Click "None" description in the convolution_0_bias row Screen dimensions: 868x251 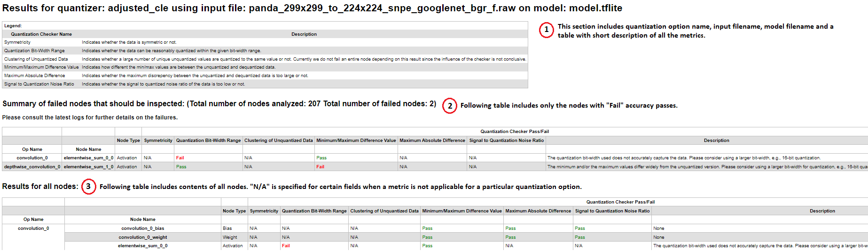click(x=659, y=228)
